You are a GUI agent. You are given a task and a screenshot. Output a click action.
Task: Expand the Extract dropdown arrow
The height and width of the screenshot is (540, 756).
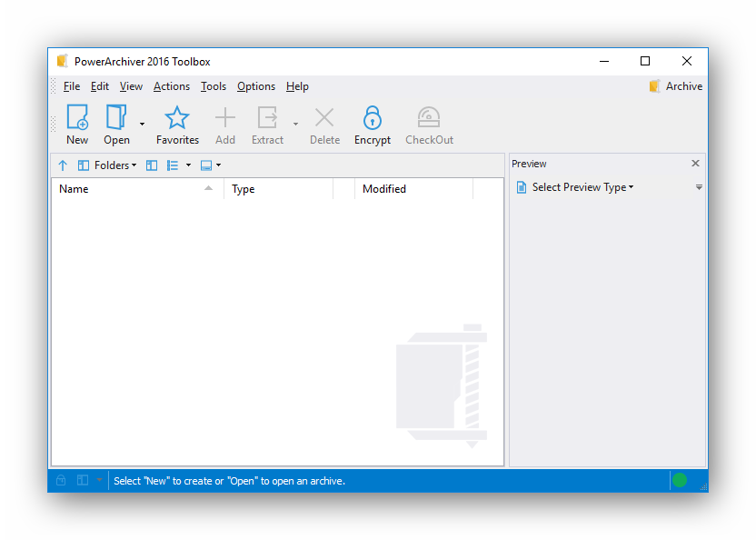point(295,124)
